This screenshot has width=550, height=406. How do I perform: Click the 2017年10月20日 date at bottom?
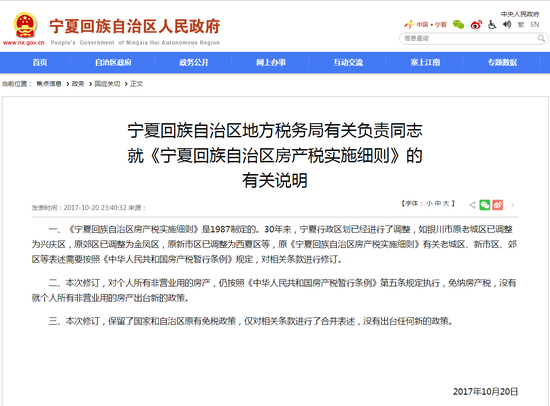(485, 392)
